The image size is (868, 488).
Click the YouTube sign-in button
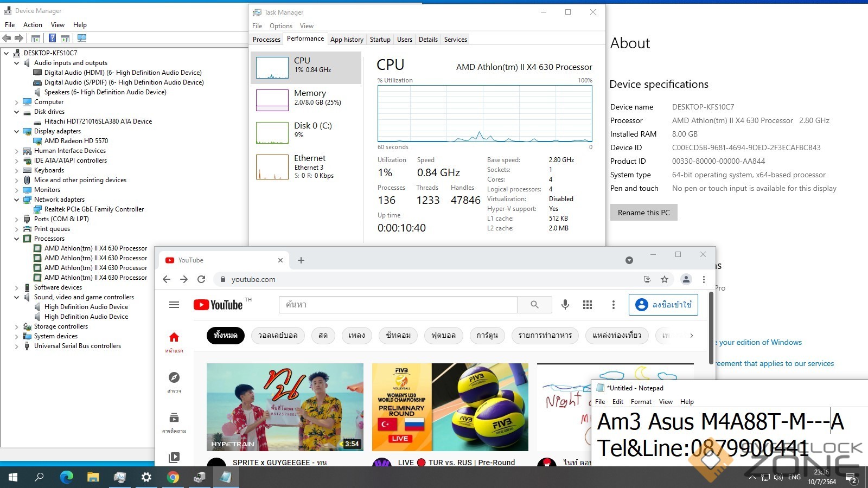coord(663,305)
